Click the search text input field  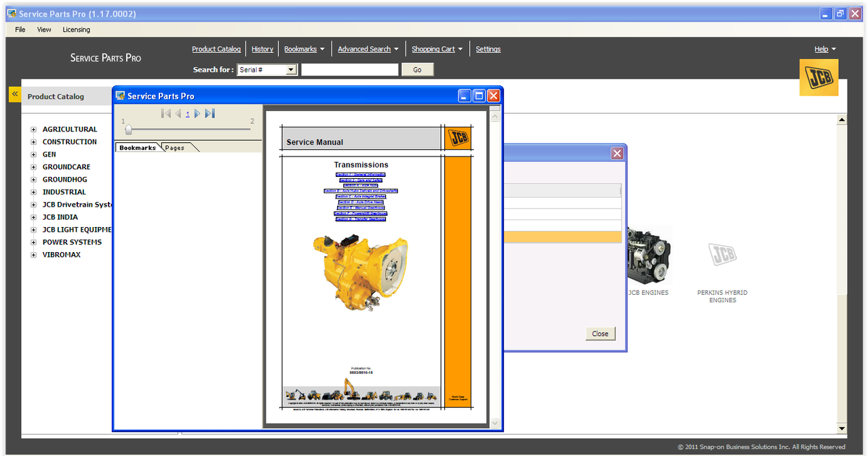coord(350,70)
